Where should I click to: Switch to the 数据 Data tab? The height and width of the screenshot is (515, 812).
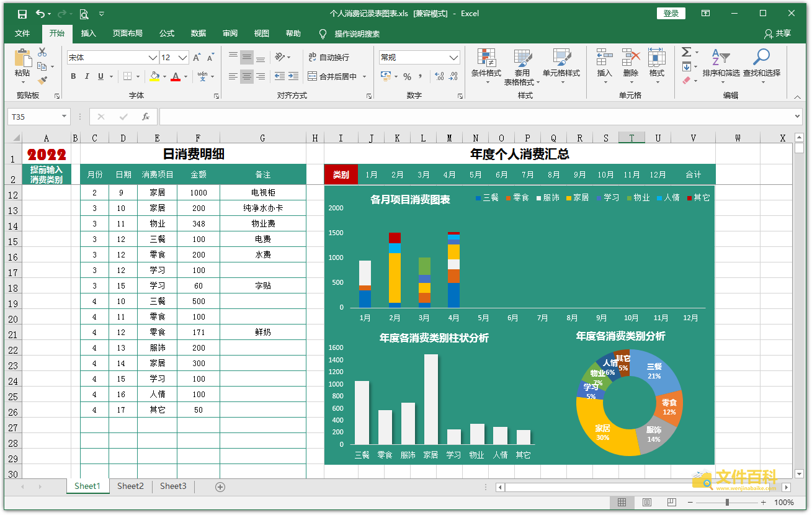(199, 34)
